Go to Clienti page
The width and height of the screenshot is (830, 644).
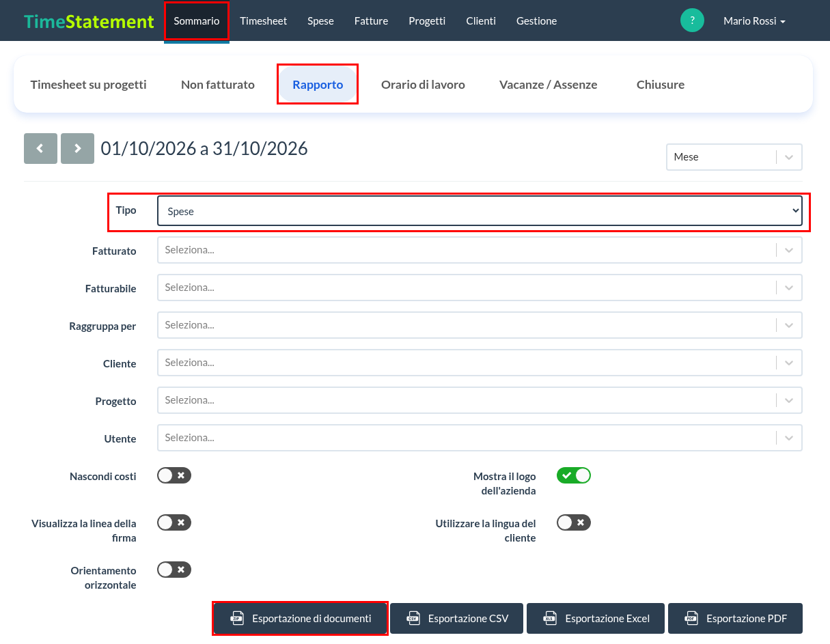point(481,21)
